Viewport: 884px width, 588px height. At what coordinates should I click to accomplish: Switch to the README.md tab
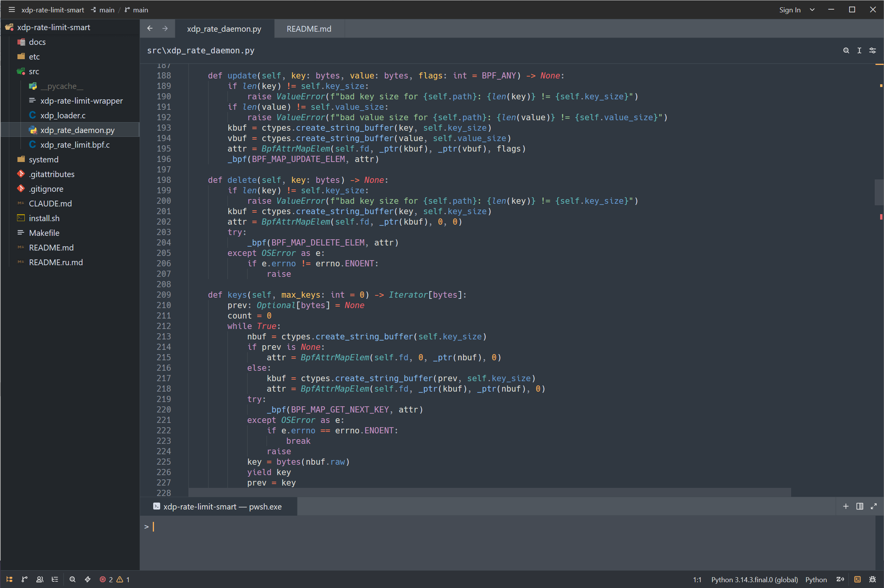coord(309,29)
